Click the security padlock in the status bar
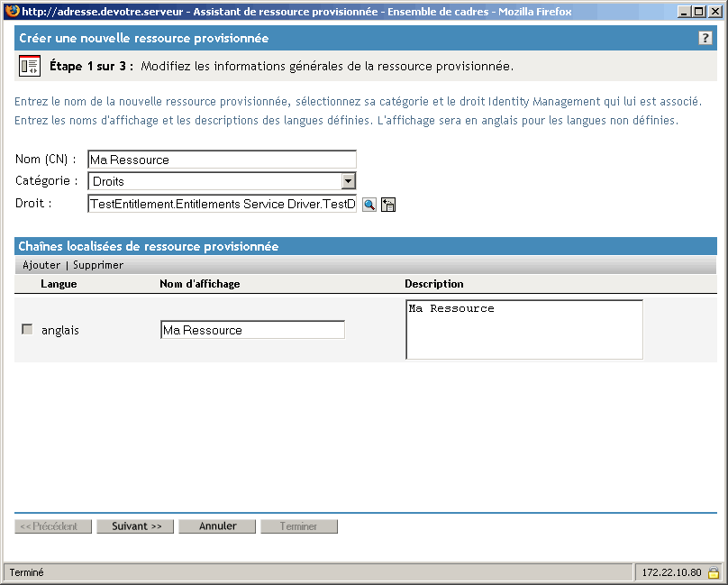 [x=714, y=572]
